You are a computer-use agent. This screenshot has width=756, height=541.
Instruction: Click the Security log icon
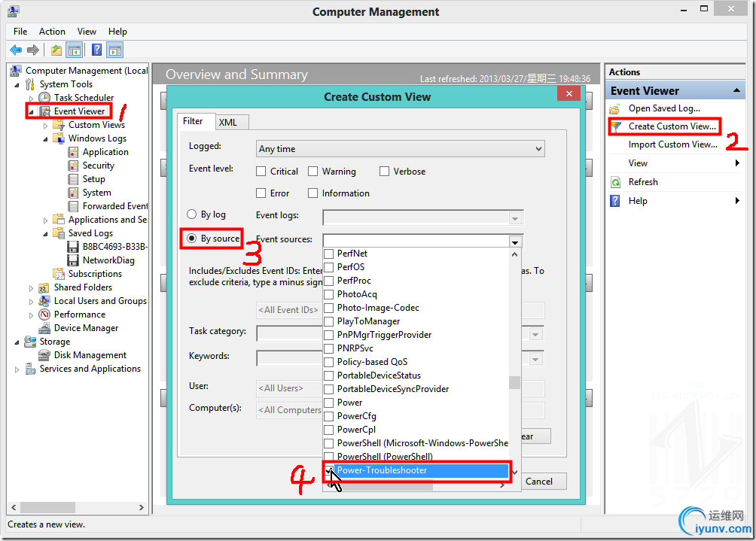[73, 166]
